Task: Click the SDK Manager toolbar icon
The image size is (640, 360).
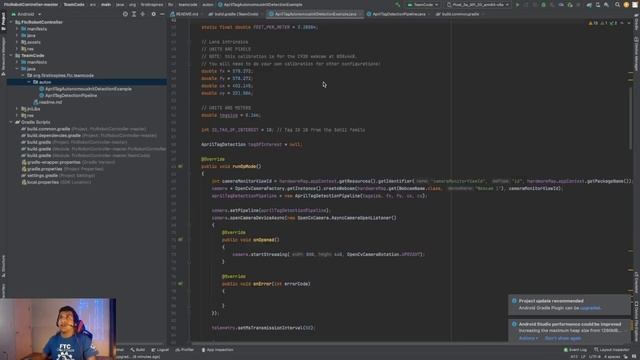Action: 607,5
